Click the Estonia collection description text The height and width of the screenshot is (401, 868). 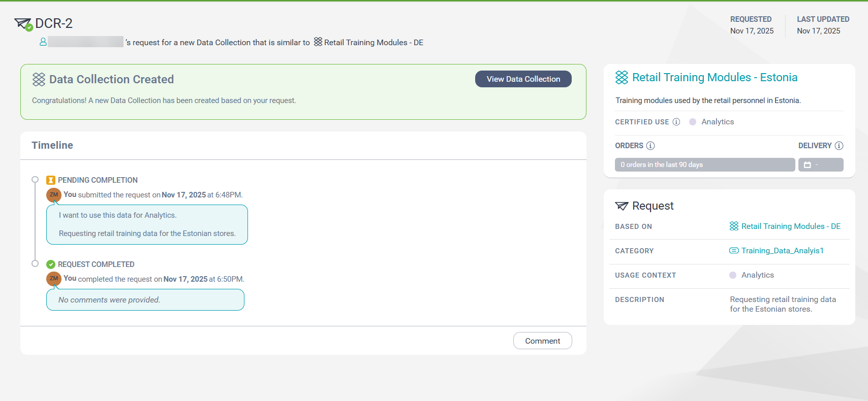coord(708,101)
